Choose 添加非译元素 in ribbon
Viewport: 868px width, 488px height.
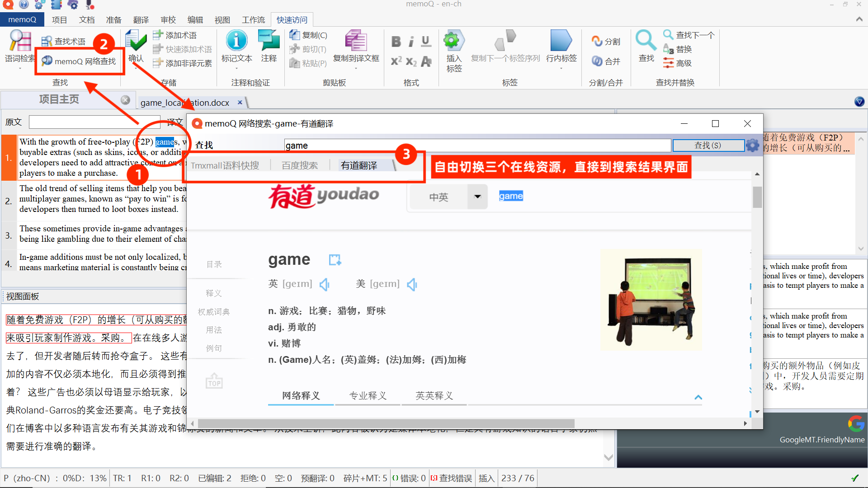pyautogui.click(x=182, y=63)
